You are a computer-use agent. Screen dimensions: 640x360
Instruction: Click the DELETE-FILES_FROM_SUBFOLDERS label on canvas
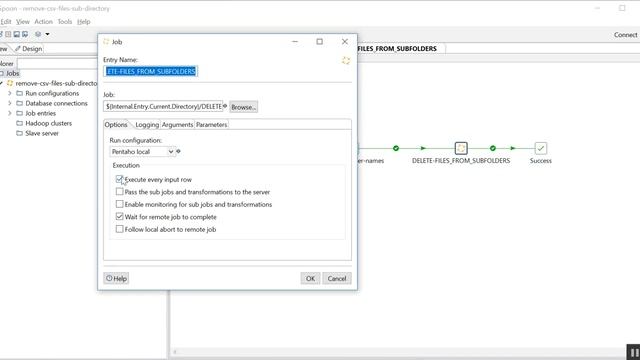tap(461, 161)
